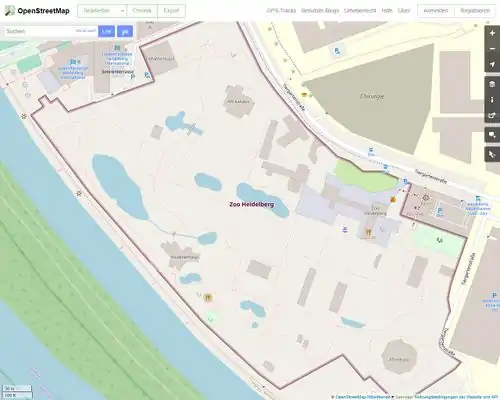The width and height of the screenshot is (500, 400).
Task: Focus the Suchen search field
Action: tap(40, 31)
